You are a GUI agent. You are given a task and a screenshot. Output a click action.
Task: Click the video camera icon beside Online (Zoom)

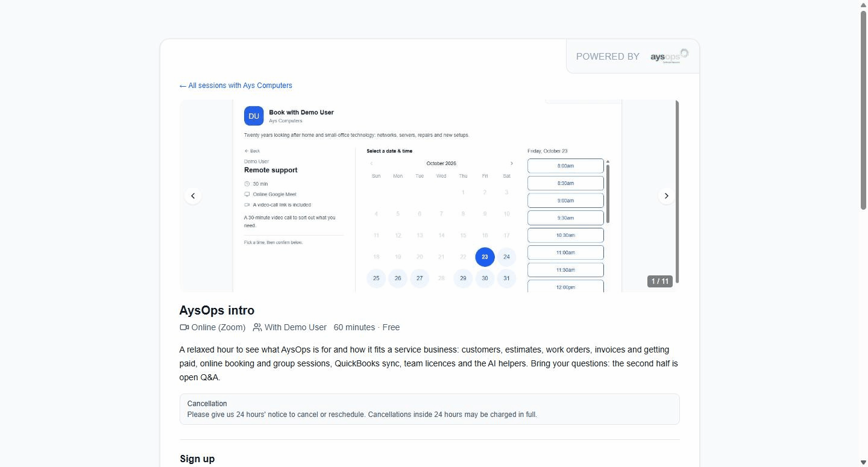(x=184, y=327)
